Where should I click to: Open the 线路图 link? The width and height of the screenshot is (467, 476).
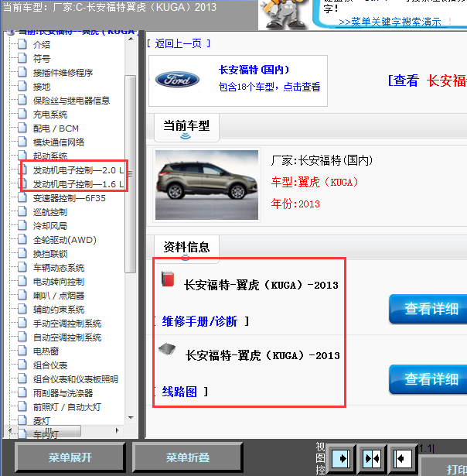pos(179,392)
